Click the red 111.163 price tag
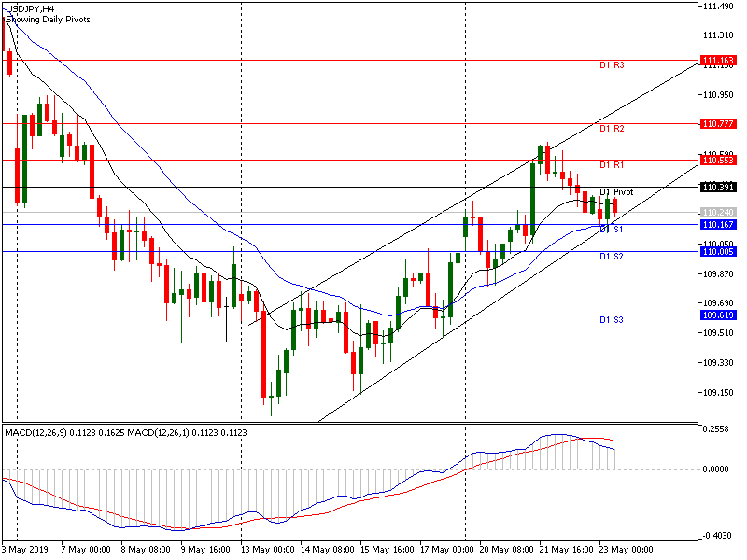 tap(717, 61)
